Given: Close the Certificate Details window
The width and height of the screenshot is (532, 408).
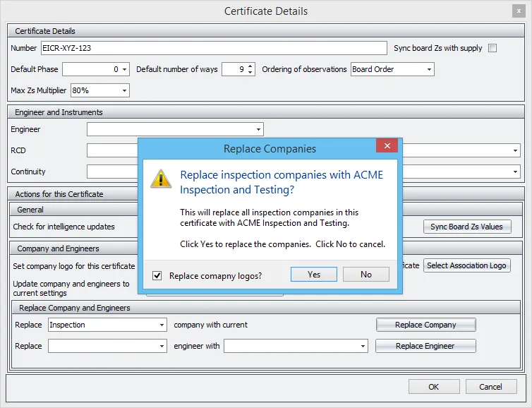Looking at the screenshot, I should [519, 11].
